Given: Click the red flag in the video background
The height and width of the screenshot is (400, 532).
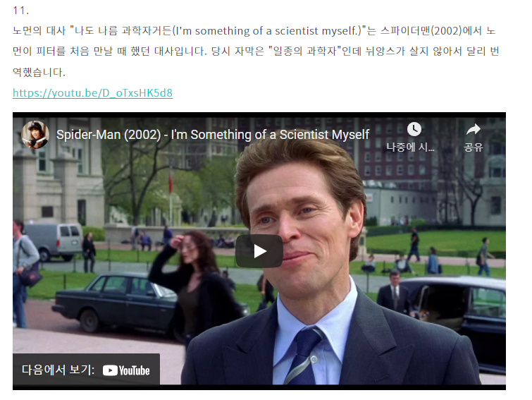Looking at the screenshot, I should (171, 183).
